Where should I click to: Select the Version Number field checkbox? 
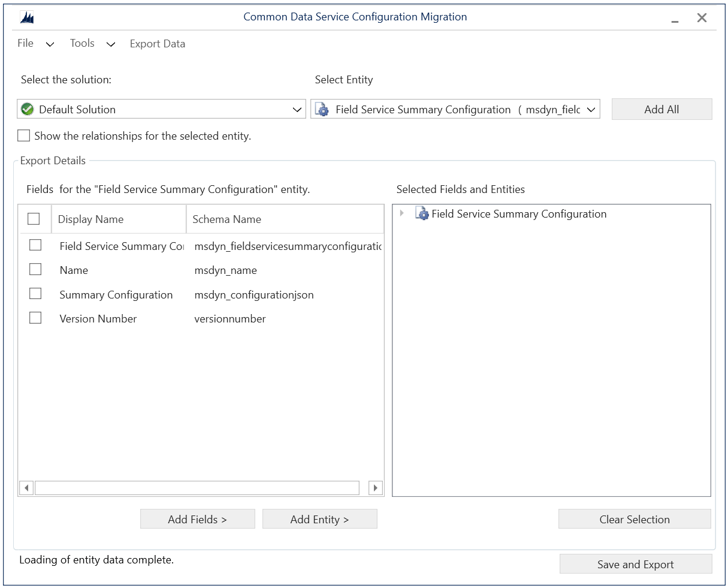click(35, 318)
